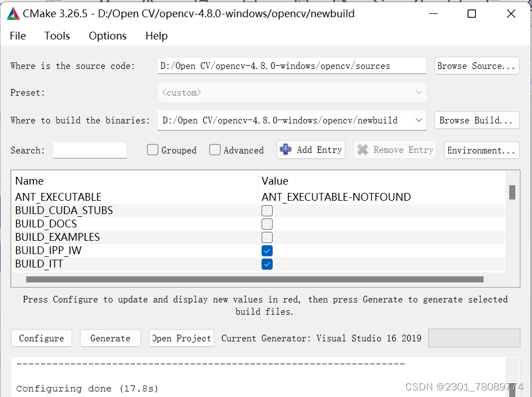Click Generate to create build files
The width and height of the screenshot is (532, 397).
110,338
